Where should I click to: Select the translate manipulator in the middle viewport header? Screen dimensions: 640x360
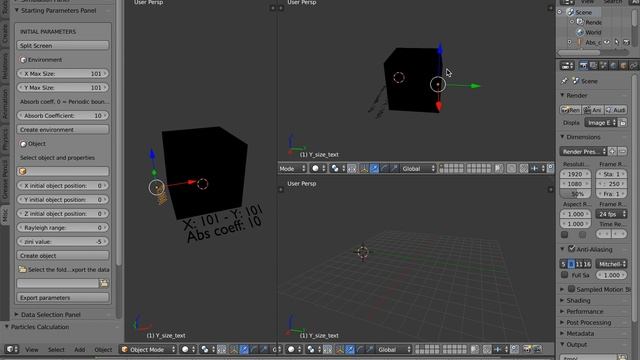pos(374,168)
